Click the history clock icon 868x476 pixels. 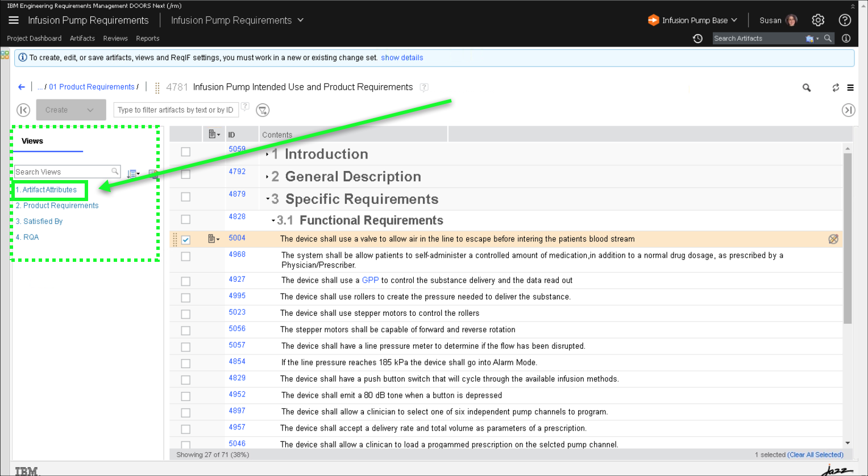697,39
